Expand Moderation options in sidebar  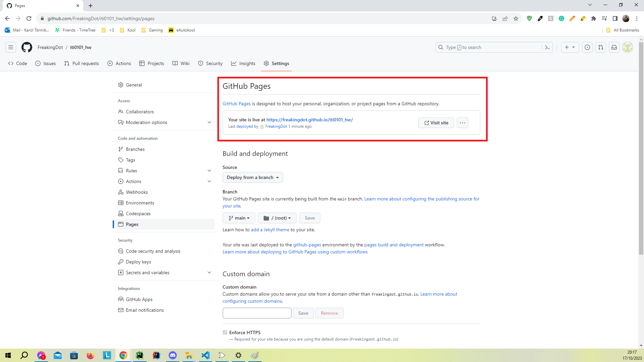209,122
